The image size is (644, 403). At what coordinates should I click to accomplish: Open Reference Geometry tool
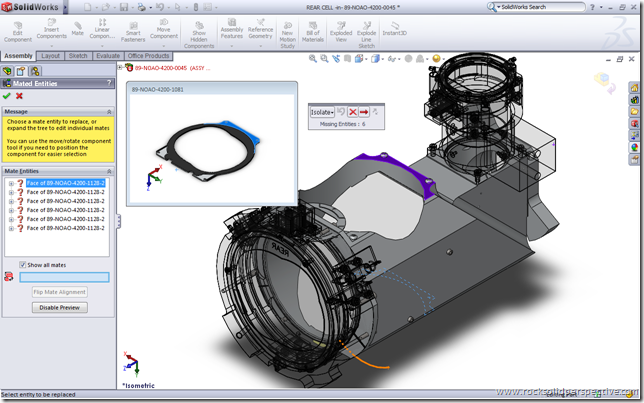[260, 29]
